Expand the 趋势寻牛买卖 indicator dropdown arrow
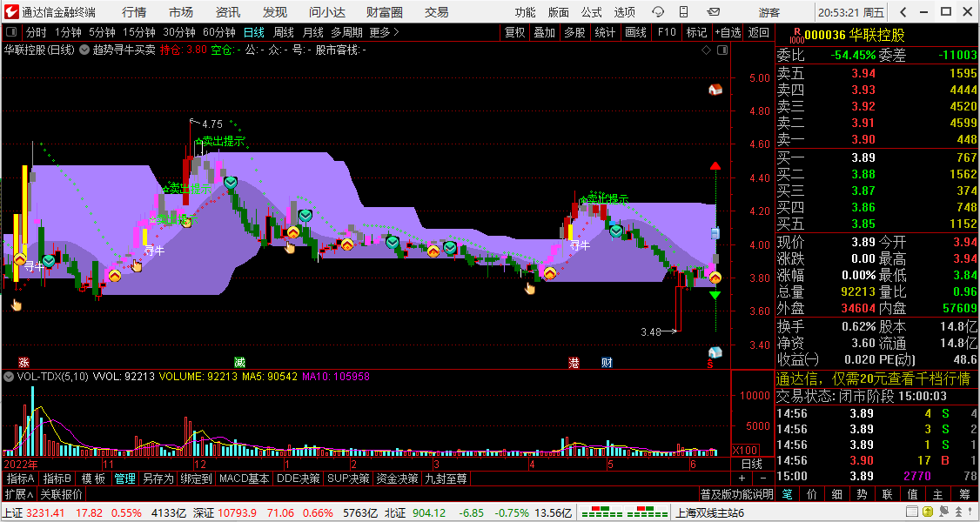980x522 pixels. click(x=84, y=50)
